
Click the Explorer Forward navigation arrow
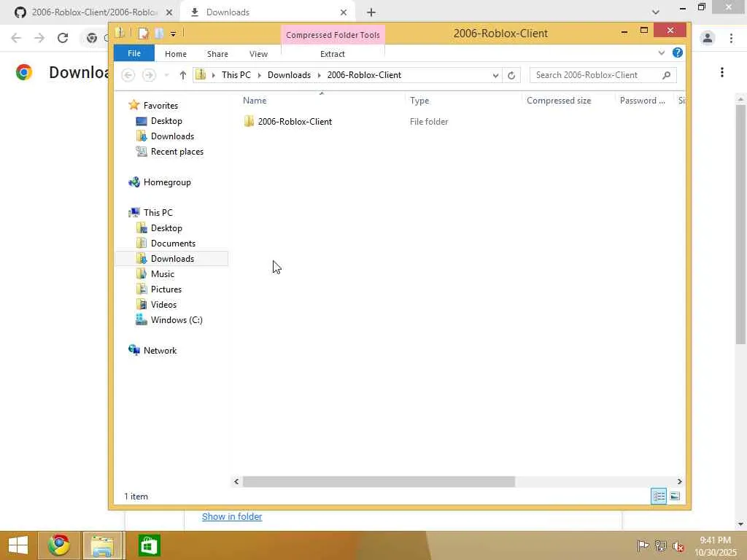(149, 75)
